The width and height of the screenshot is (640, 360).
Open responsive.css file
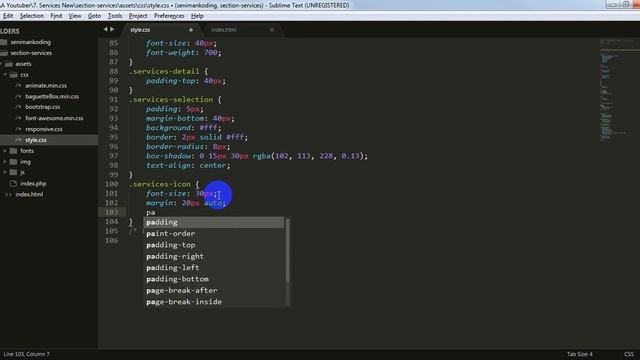(x=44, y=129)
